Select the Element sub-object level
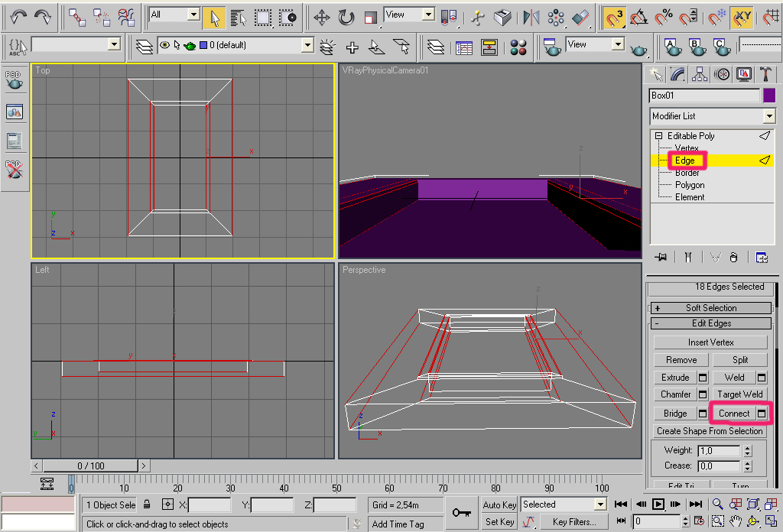This screenshot has width=783, height=532. [x=690, y=197]
